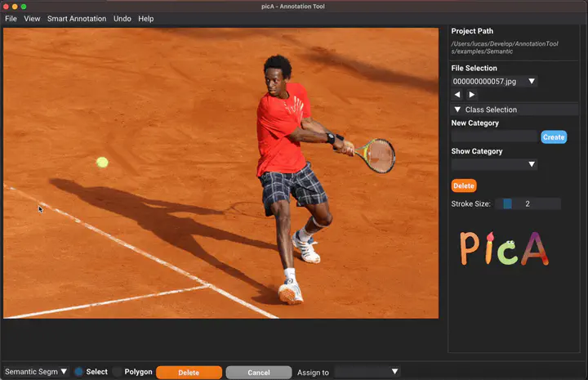Select the Polygon radio option
Screen dimensions: 588x380
point(118,372)
